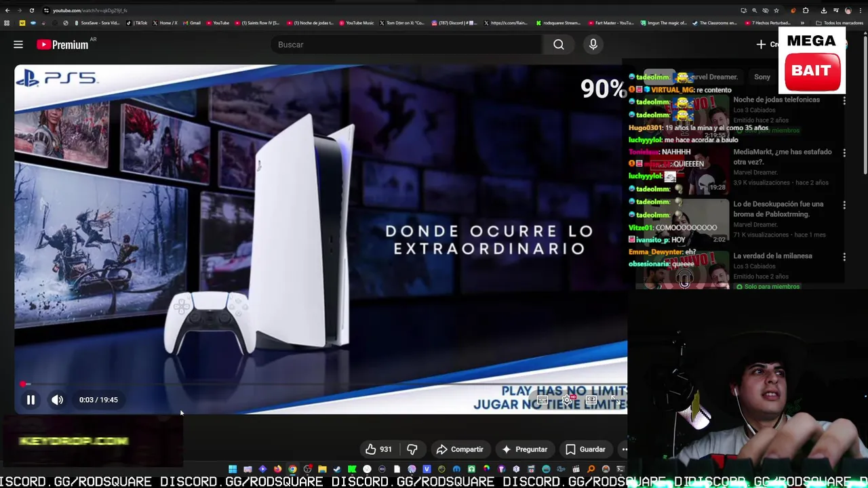Viewport: 868px width, 488px height.
Task: Pause the playing video
Action: (x=31, y=400)
